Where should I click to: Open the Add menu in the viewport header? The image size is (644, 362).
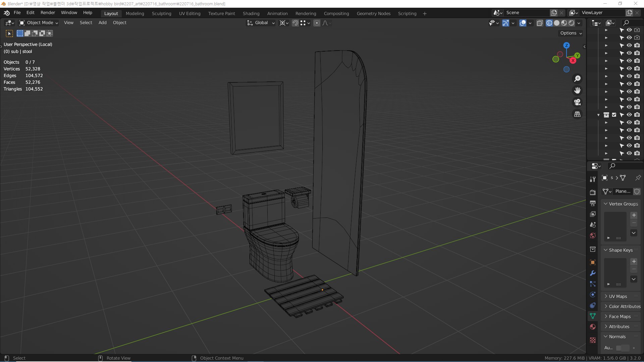(102, 23)
